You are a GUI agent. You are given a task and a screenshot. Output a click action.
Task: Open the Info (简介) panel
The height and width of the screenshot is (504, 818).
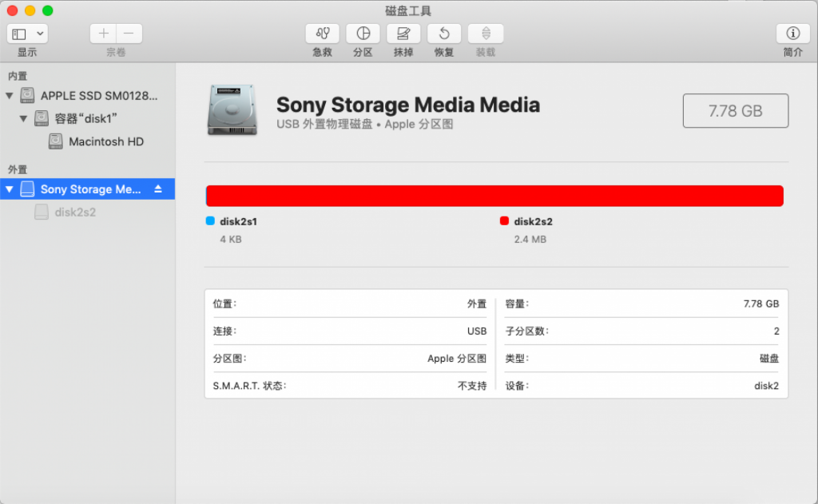click(x=792, y=34)
